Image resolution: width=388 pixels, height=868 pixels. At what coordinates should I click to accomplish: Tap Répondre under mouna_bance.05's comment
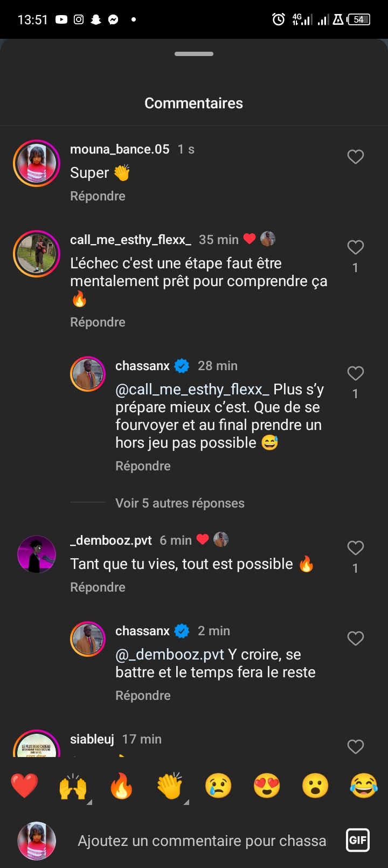coord(98,196)
